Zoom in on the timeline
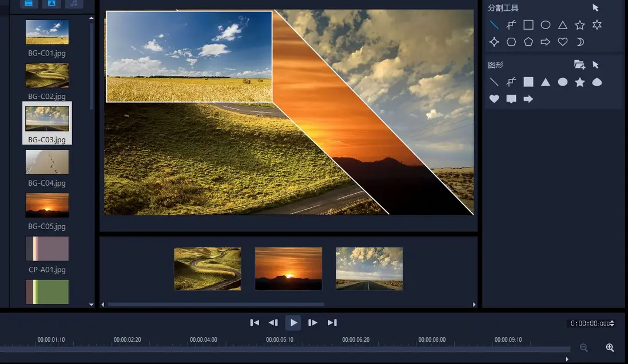Screen dimensions: 628x364 [x=610, y=347]
